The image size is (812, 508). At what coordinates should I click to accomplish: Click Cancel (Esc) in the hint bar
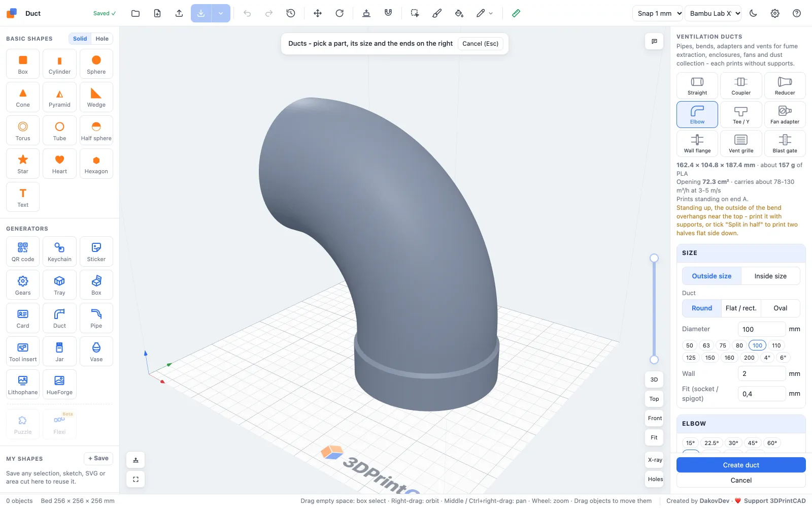481,44
